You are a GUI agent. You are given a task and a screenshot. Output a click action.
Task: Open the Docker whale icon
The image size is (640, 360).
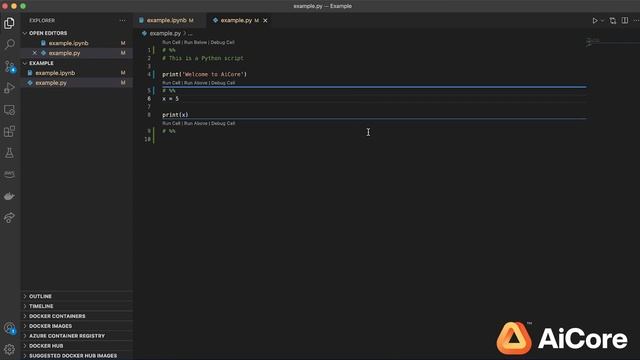pyautogui.click(x=9, y=196)
